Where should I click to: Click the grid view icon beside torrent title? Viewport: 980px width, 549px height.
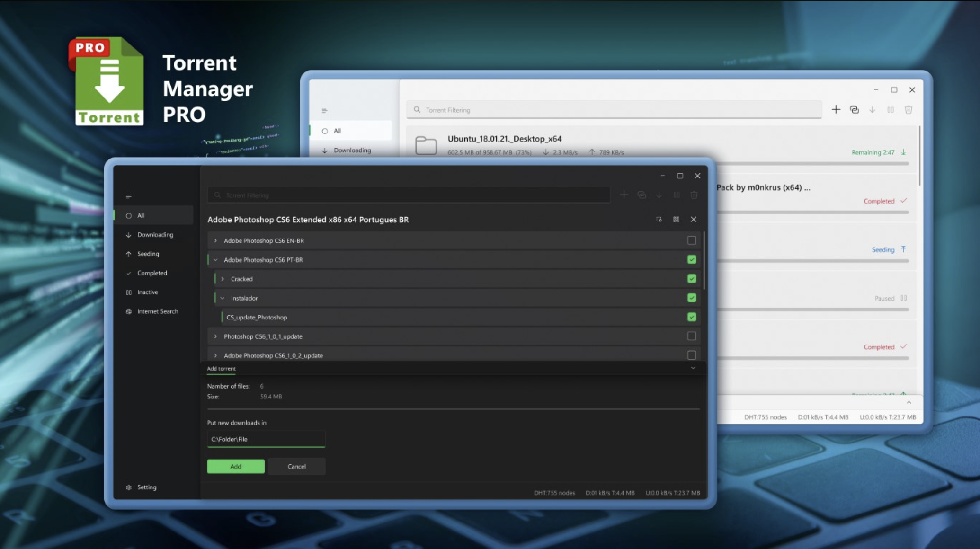[x=676, y=220]
